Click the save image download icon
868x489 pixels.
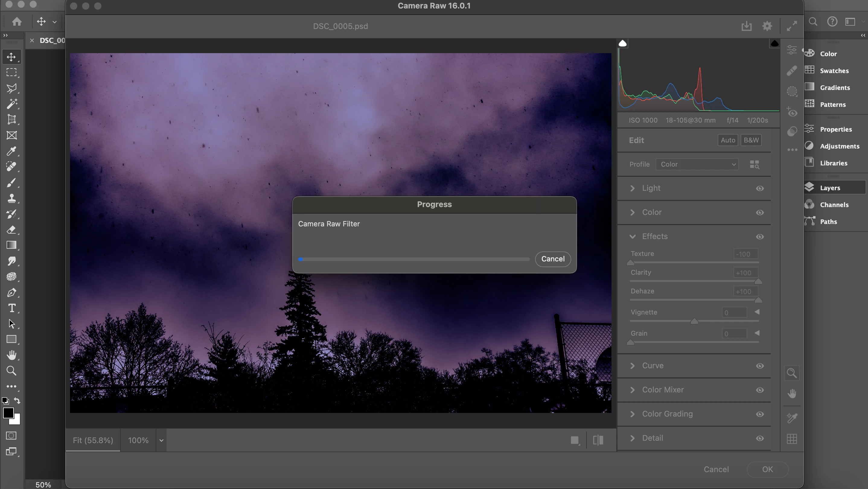pyautogui.click(x=746, y=26)
